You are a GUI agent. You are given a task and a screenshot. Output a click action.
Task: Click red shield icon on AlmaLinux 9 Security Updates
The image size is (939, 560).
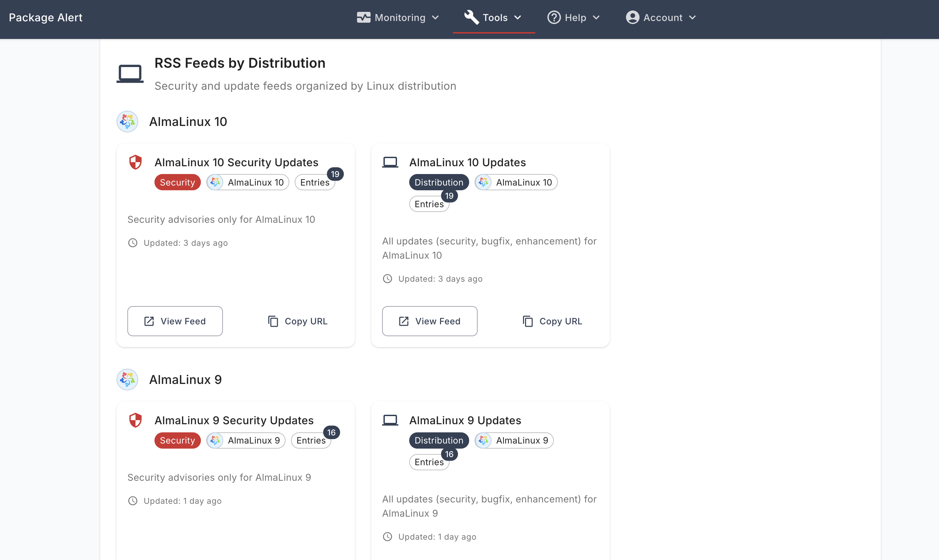tap(135, 420)
